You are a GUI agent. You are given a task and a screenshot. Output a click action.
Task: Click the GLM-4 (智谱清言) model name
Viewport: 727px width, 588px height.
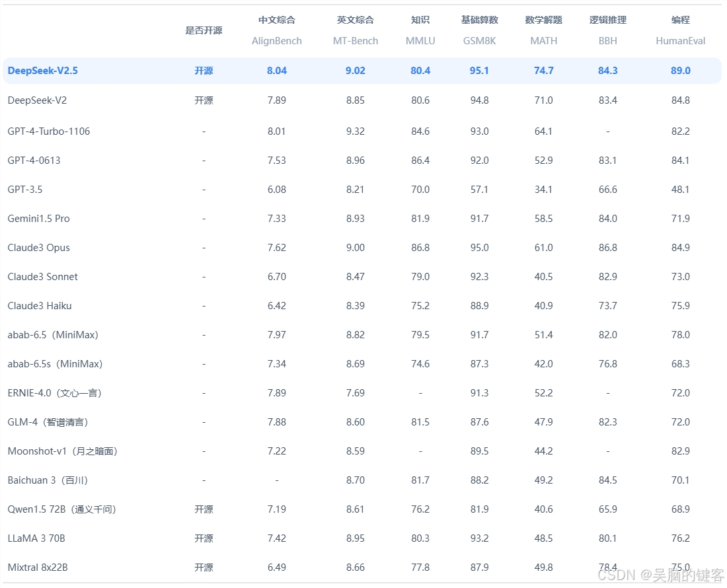coord(48,422)
